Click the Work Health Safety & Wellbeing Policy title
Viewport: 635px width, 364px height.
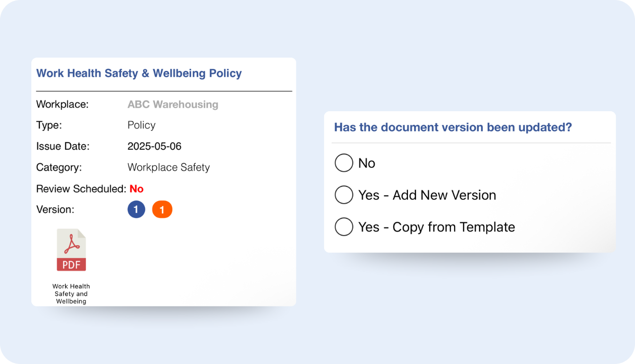point(139,73)
